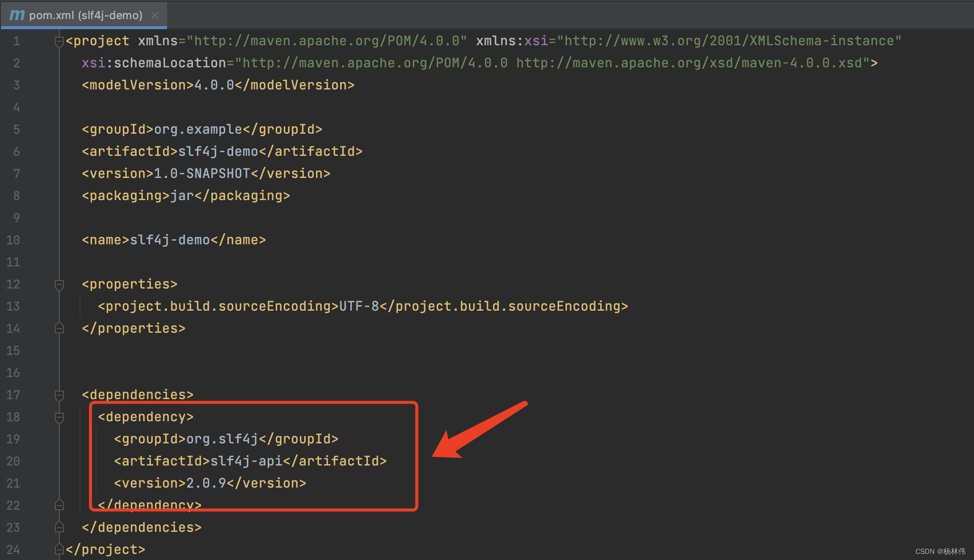Click the w3.org XMLSchema-instance URL
The height and width of the screenshot is (560, 974).
[728, 41]
